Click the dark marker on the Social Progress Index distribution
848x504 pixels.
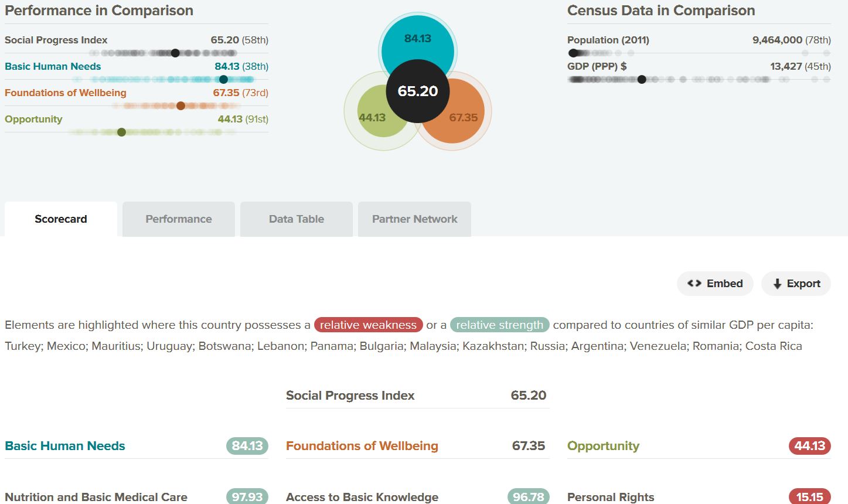pyautogui.click(x=175, y=53)
